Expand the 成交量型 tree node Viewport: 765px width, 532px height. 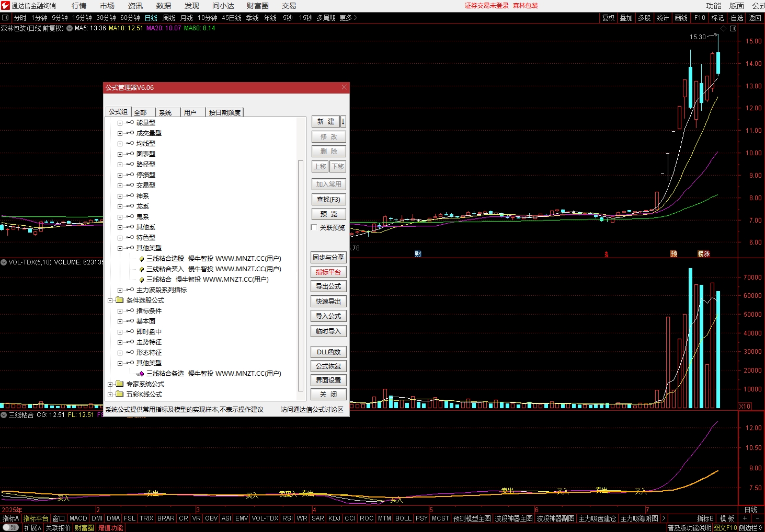coord(120,133)
